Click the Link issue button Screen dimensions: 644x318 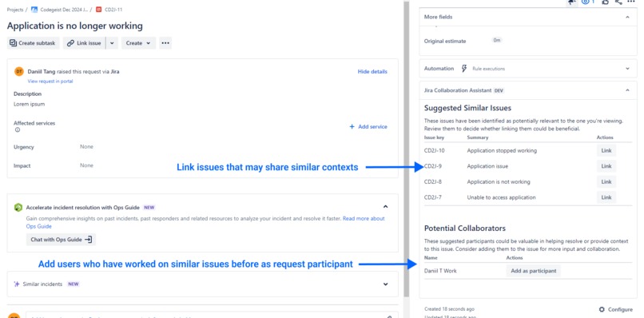pyautogui.click(x=84, y=43)
